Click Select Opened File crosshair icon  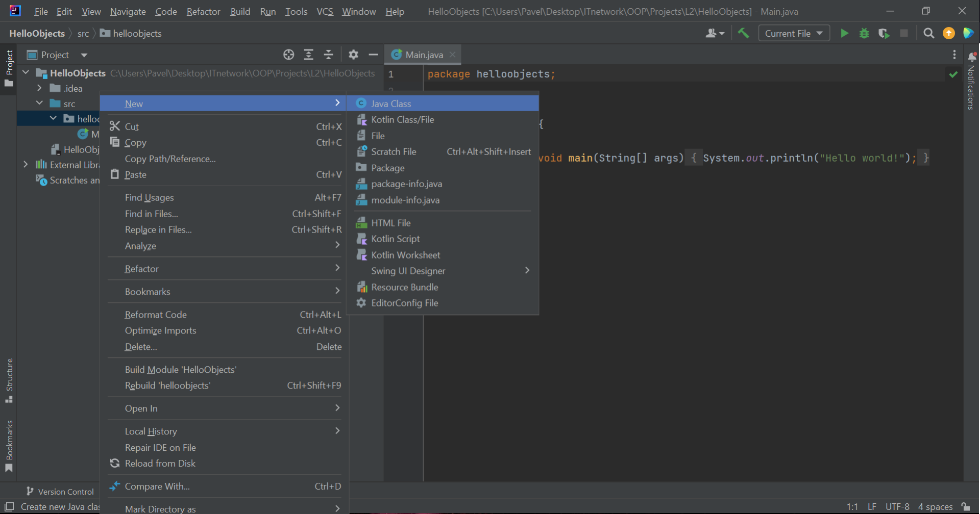tap(289, 55)
